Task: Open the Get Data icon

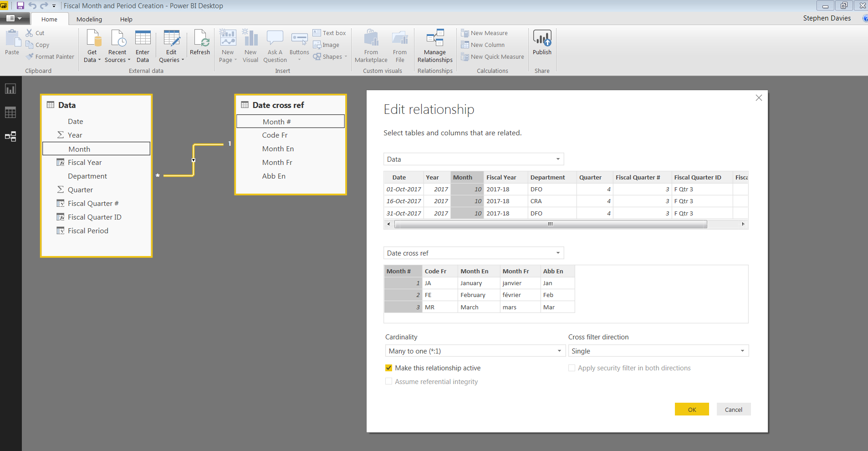Action: tap(93, 38)
